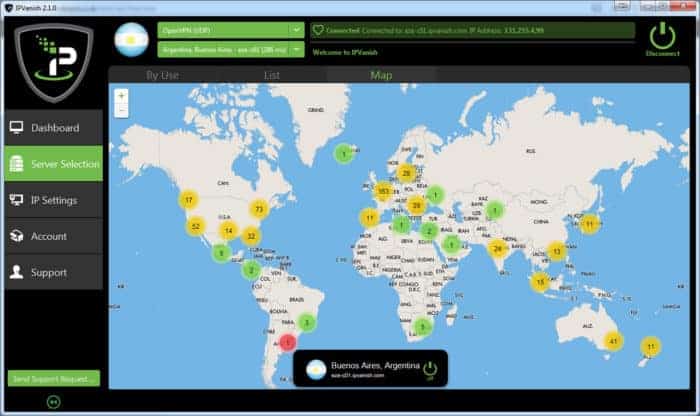700x416 pixels.
Task: Collapse the sidebar with the arrow icon
Action: click(54, 402)
